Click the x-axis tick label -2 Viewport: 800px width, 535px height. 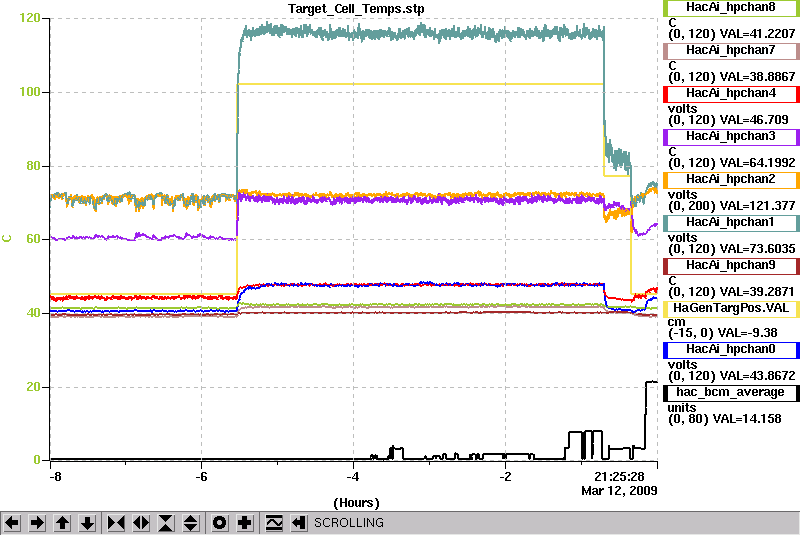point(505,477)
